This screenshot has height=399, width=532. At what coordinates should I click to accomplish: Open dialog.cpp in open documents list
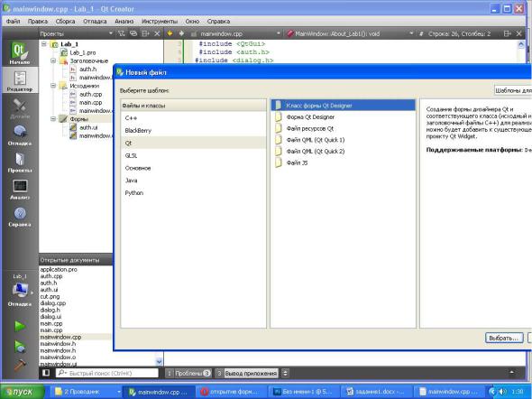click(x=53, y=303)
